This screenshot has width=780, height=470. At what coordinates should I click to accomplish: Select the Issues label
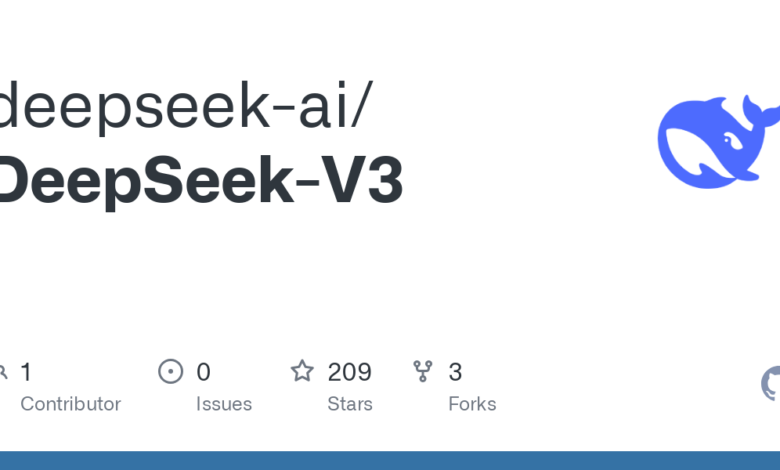(x=224, y=404)
